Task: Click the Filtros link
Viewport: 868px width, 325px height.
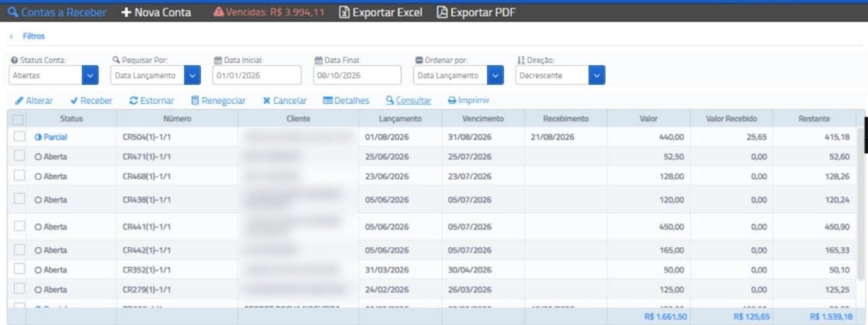Action: pyautogui.click(x=33, y=36)
